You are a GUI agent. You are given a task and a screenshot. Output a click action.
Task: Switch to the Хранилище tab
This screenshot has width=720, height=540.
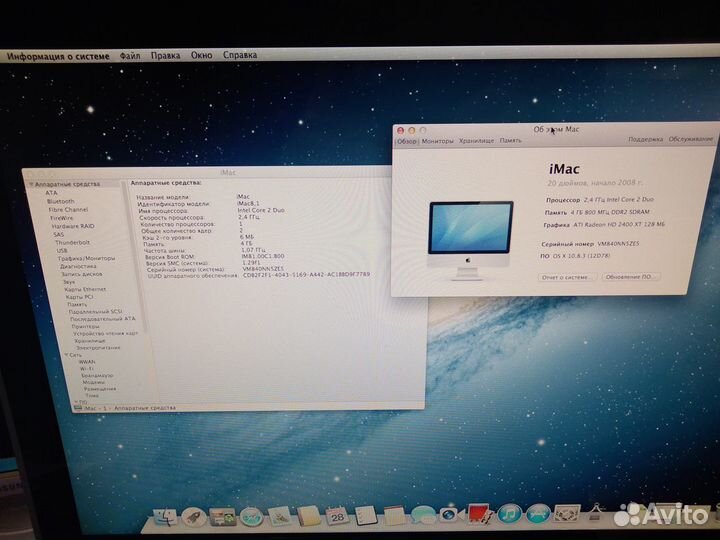477,141
